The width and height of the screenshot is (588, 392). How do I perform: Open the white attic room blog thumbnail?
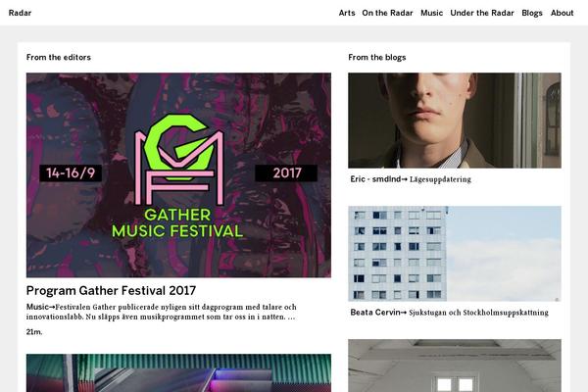point(455,366)
